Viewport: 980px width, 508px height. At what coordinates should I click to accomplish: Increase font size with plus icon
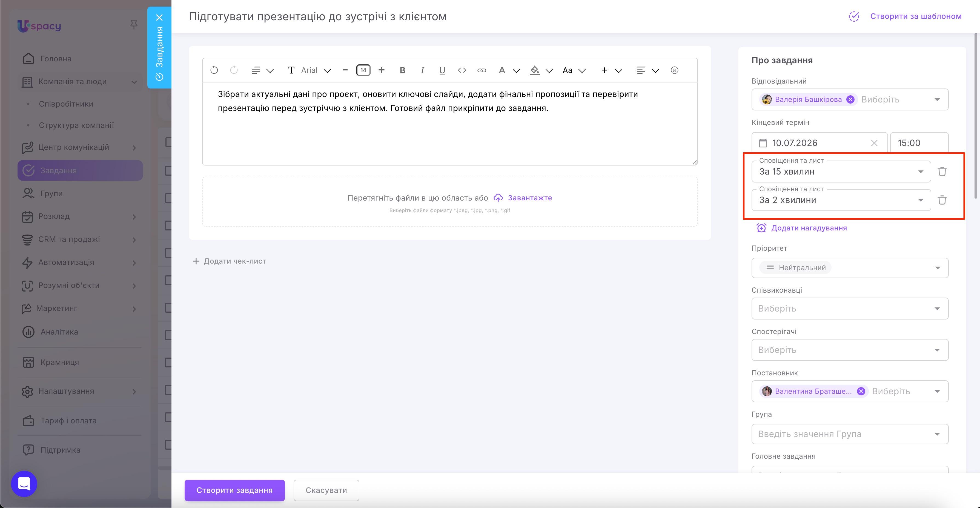click(x=381, y=70)
